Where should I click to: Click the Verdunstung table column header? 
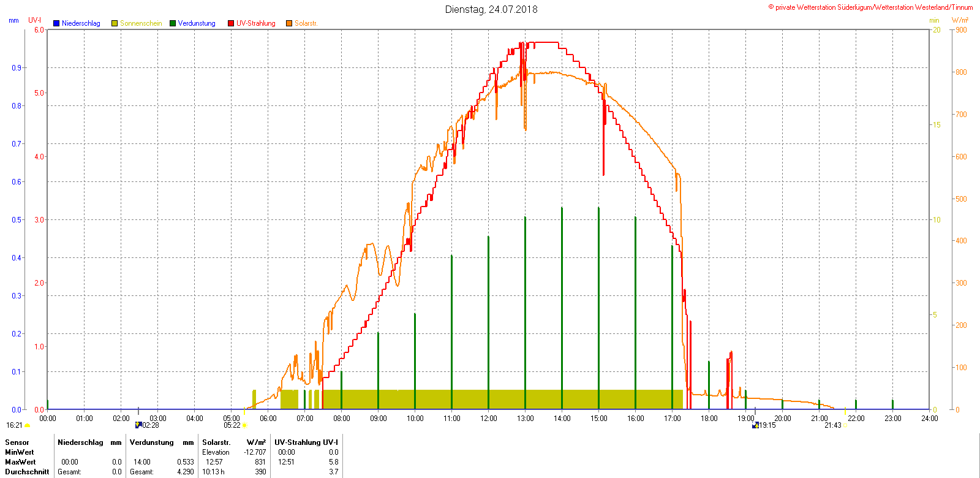coord(152,442)
